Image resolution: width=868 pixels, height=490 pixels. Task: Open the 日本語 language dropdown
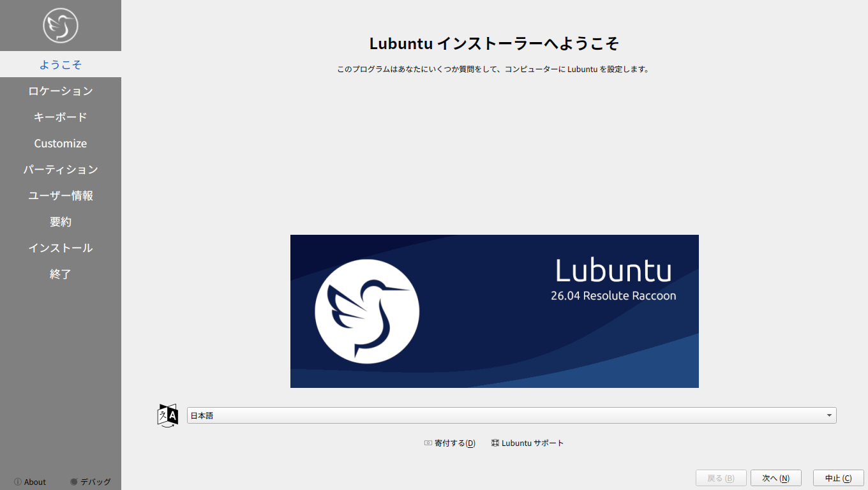coord(511,415)
